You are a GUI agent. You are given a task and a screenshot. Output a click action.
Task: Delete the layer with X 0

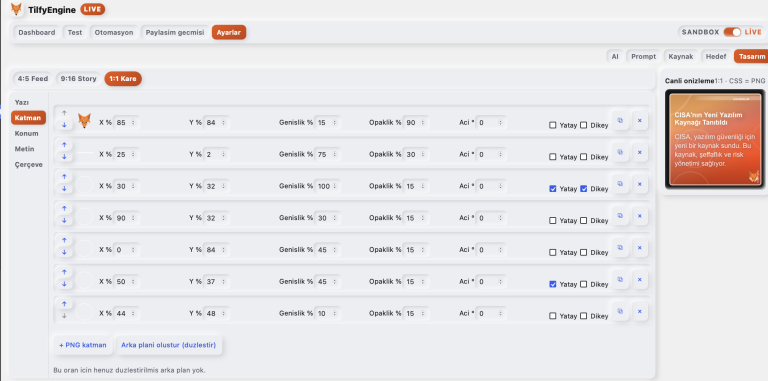click(640, 248)
